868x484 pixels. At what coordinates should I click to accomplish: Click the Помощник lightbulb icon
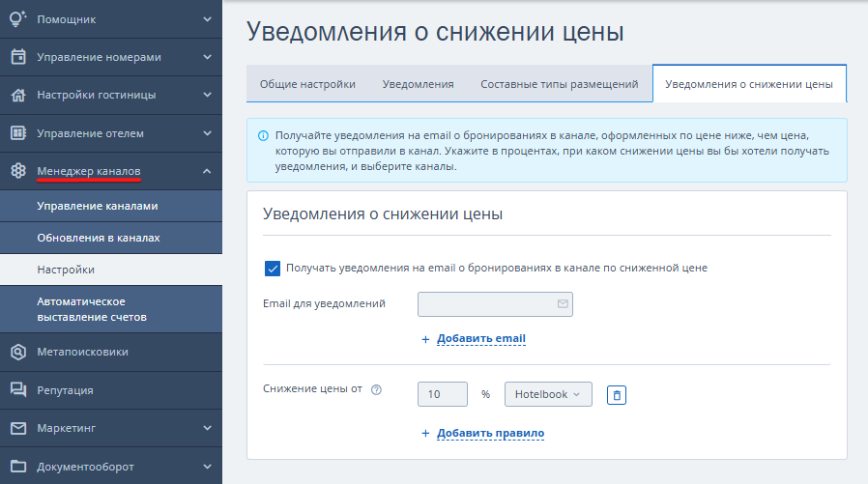[x=18, y=18]
